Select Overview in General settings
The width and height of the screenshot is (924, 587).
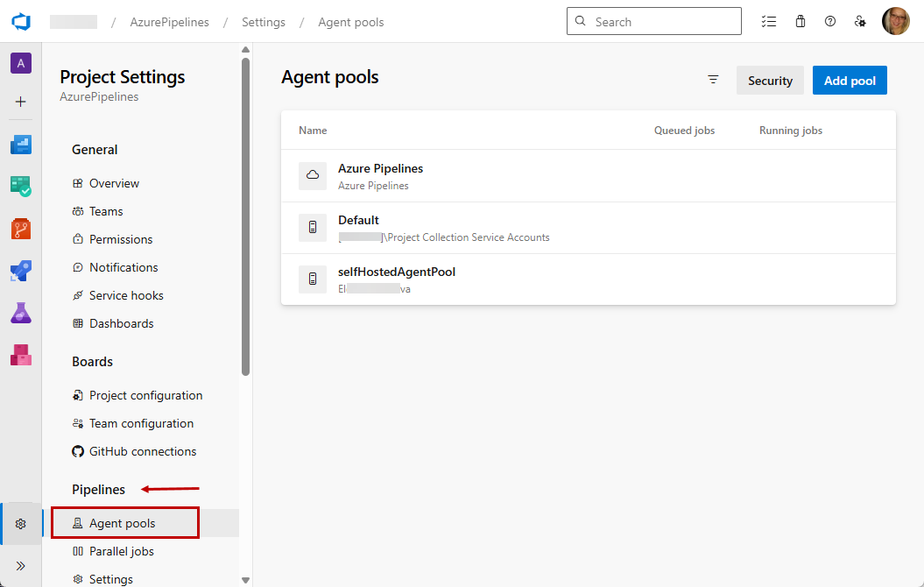(x=114, y=183)
